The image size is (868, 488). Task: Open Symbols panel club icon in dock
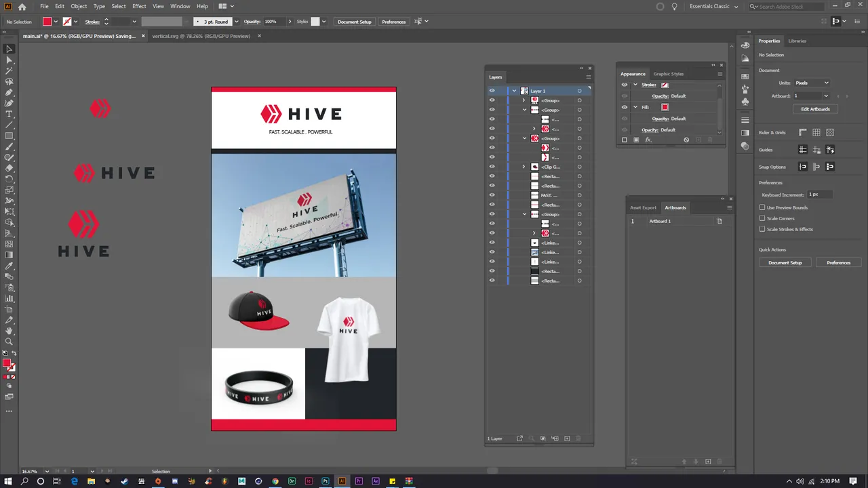pos(745,102)
